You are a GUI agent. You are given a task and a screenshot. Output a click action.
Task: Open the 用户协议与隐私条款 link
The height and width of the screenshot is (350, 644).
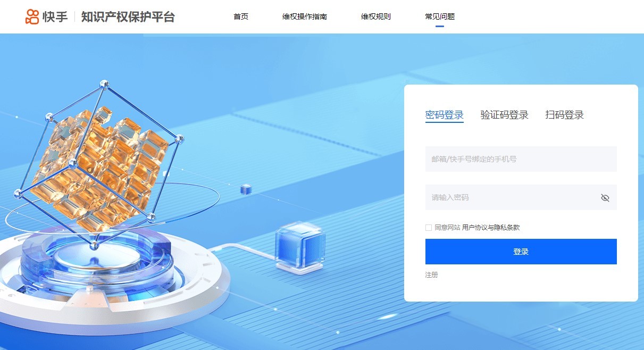[491, 228]
